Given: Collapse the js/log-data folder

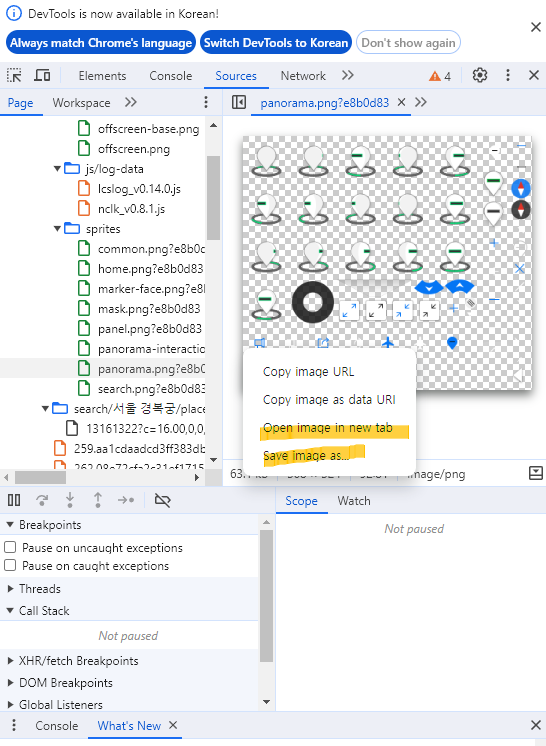Looking at the screenshot, I should (x=57, y=168).
